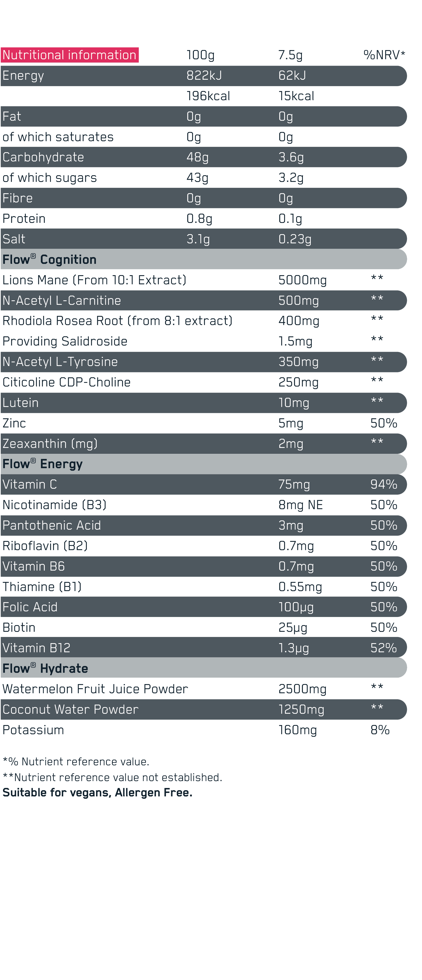422x980 pixels.
Task: Click the Lions Mane extract row label
Action: 94,280
